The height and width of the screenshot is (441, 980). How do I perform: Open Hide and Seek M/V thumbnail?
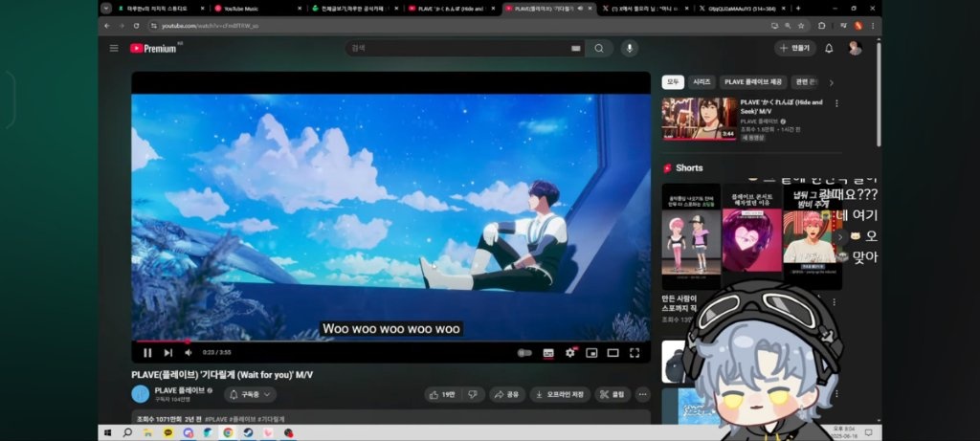[x=700, y=119]
